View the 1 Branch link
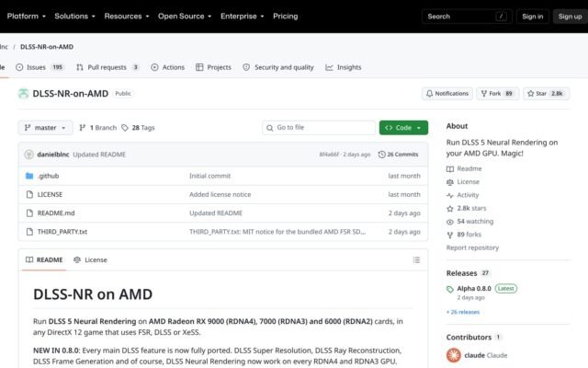The width and height of the screenshot is (588, 368). [x=98, y=128]
